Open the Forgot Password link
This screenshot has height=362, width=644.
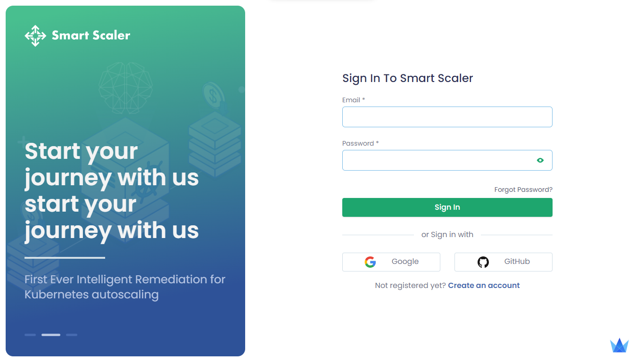(x=523, y=189)
